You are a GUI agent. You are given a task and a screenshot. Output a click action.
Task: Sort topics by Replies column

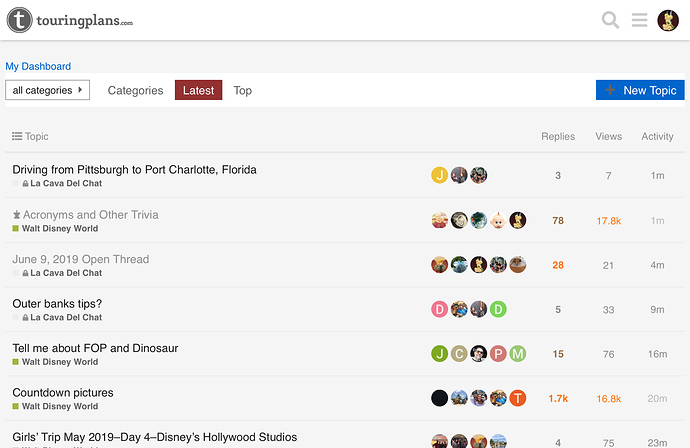pyautogui.click(x=558, y=136)
